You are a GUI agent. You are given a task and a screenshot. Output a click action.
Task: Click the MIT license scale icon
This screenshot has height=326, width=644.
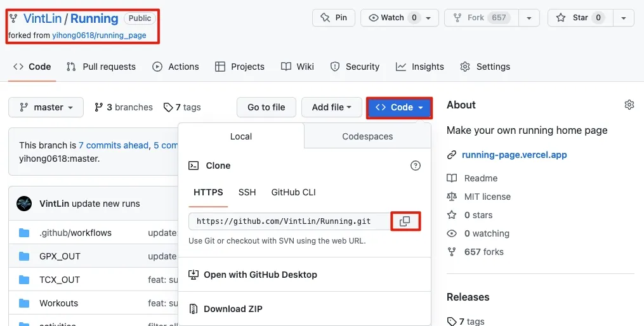452,197
